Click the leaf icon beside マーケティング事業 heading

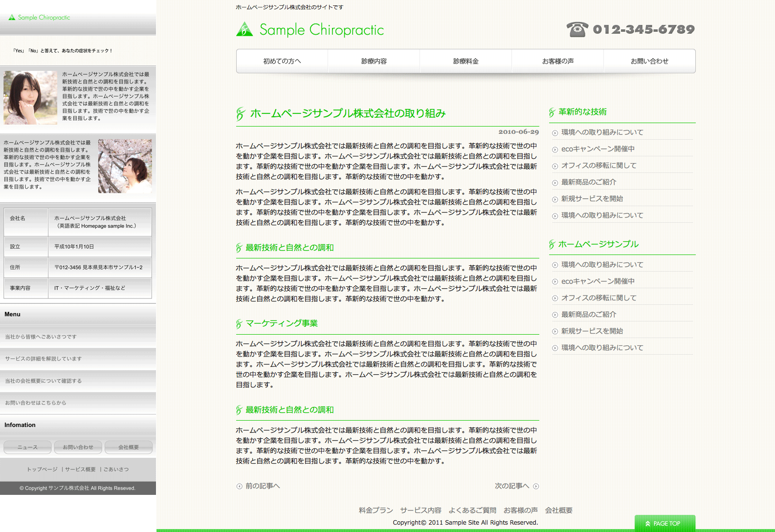239,324
